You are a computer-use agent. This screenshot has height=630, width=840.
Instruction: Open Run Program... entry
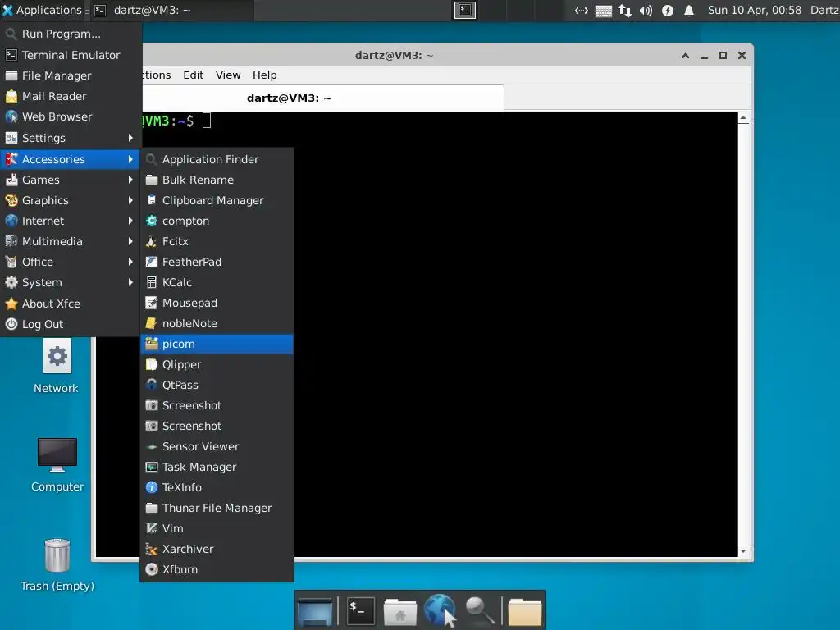click(x=71, y=34)
